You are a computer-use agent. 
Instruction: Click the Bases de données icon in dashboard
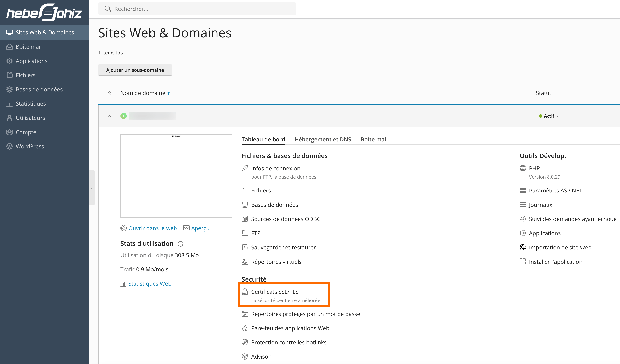coord(245,205)
